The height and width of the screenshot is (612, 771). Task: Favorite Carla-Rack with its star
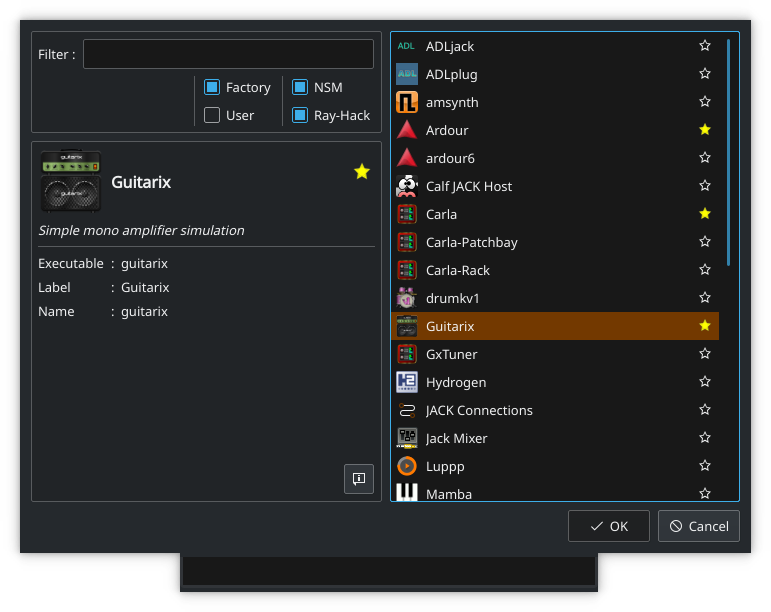(x=705, y=270)
